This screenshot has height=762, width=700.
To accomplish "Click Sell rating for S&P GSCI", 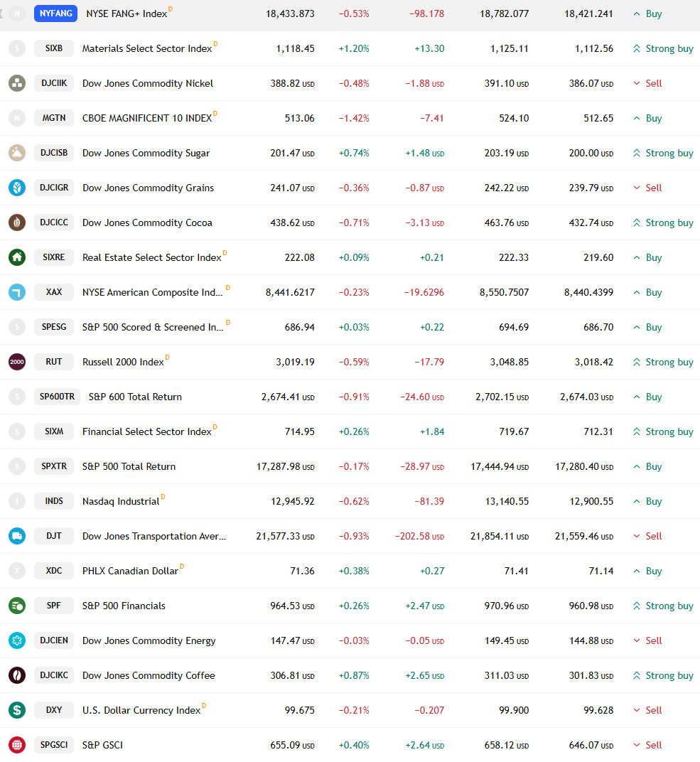I will [x=647, y=745].
